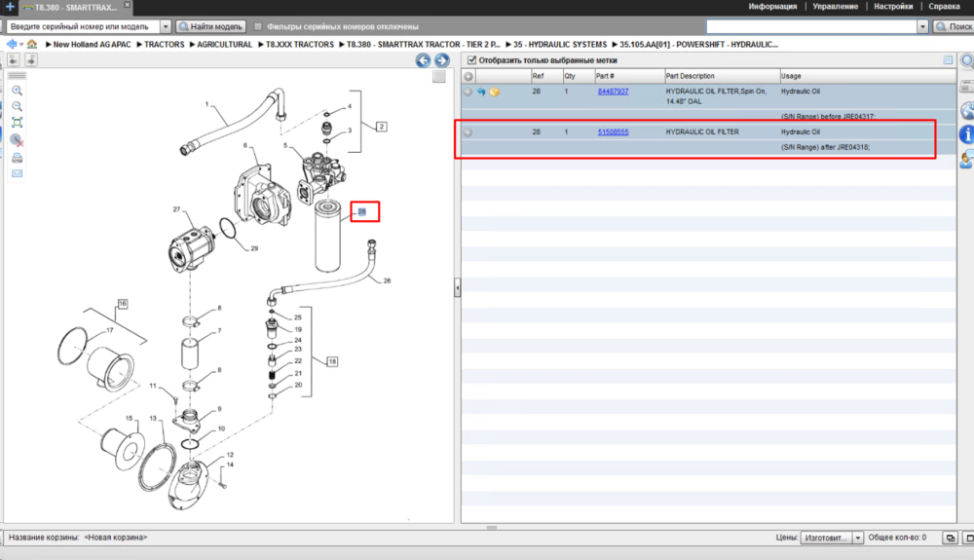Viewport: 974px width, 560px height.
Task: Open the blue info icon in the right sidebar
Action: (x=966, y=134)
